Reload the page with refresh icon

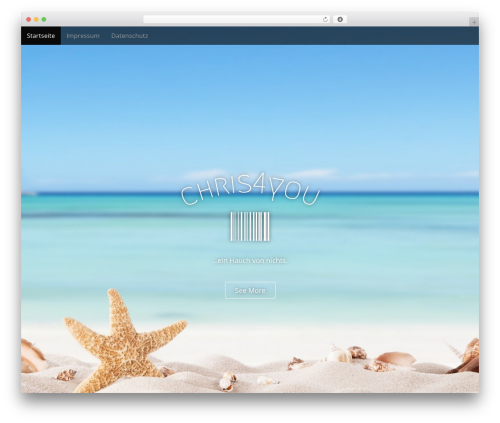click(x=325, y=19)
